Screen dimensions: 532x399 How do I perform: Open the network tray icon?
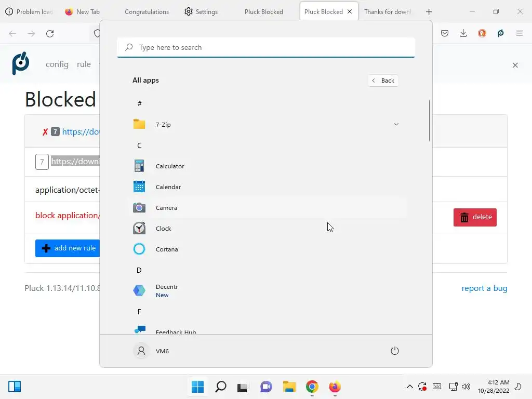(453, 387)
